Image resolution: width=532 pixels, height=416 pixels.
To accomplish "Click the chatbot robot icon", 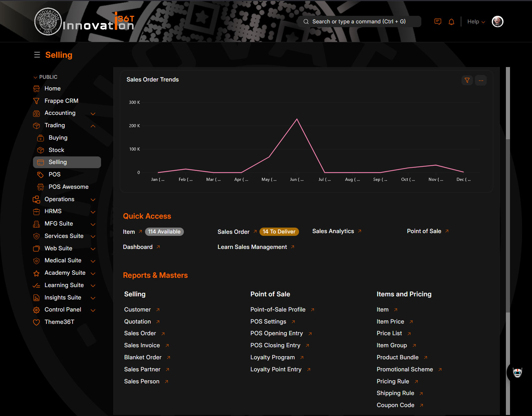I will [x=517, y=372].
